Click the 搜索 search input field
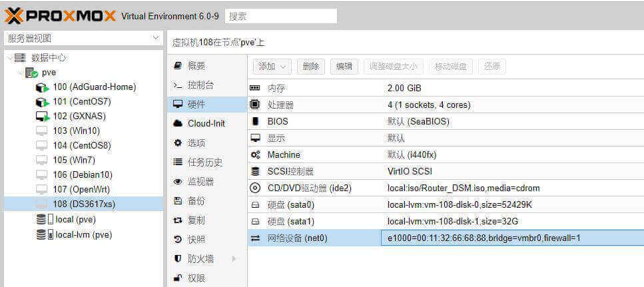The width and height of the screenshot is (644, 287). tap(280, 16)
